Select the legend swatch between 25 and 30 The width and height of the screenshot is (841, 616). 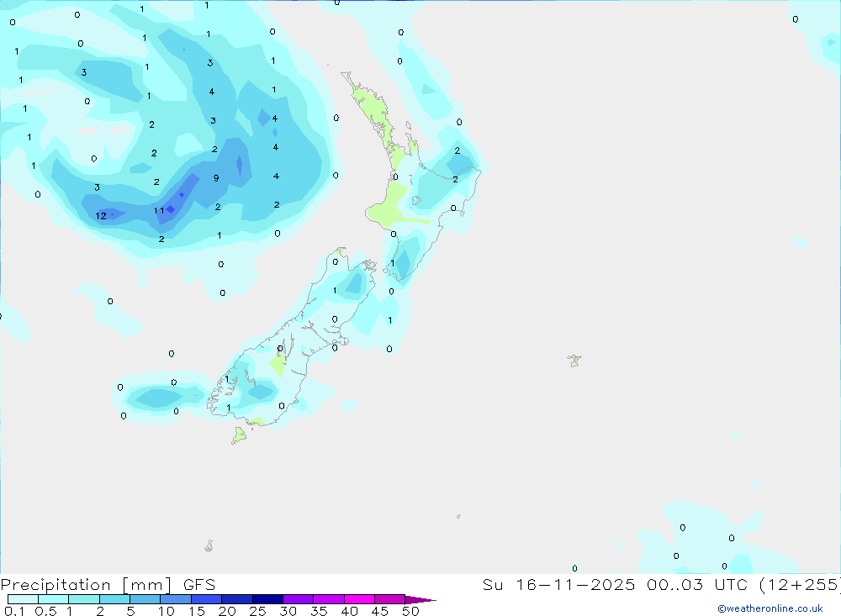tap(267, 599)
